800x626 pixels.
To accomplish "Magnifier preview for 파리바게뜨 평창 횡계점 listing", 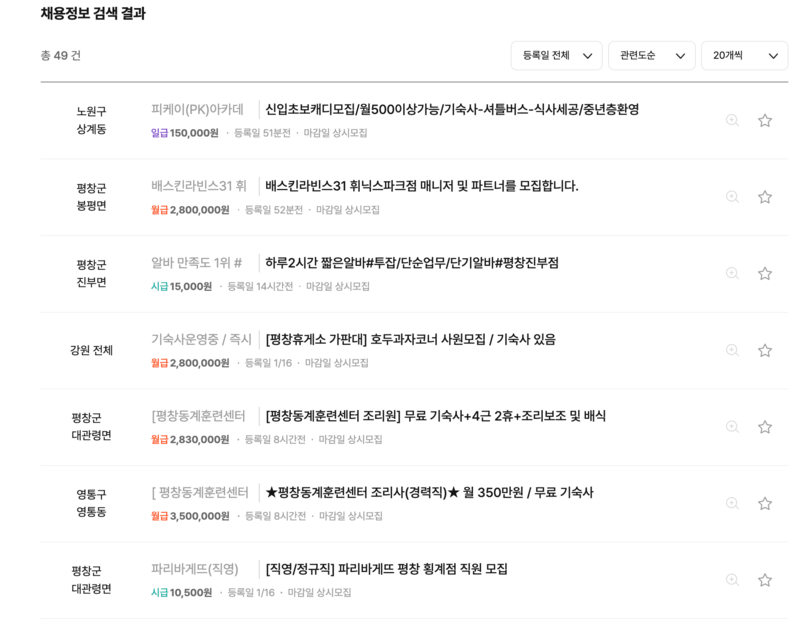I will point(732,580).
